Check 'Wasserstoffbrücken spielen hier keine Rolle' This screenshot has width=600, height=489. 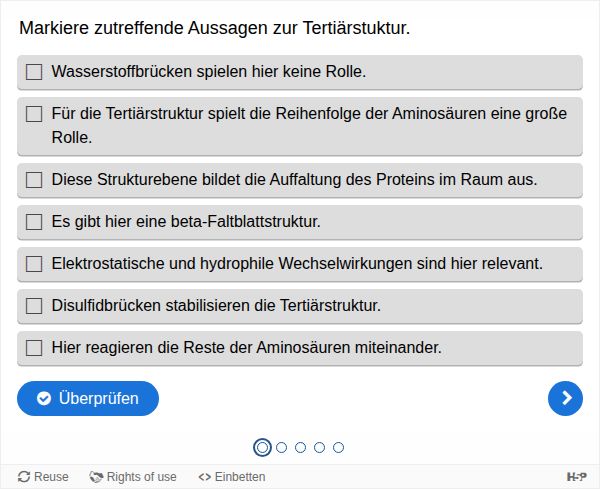click(34, 72)
